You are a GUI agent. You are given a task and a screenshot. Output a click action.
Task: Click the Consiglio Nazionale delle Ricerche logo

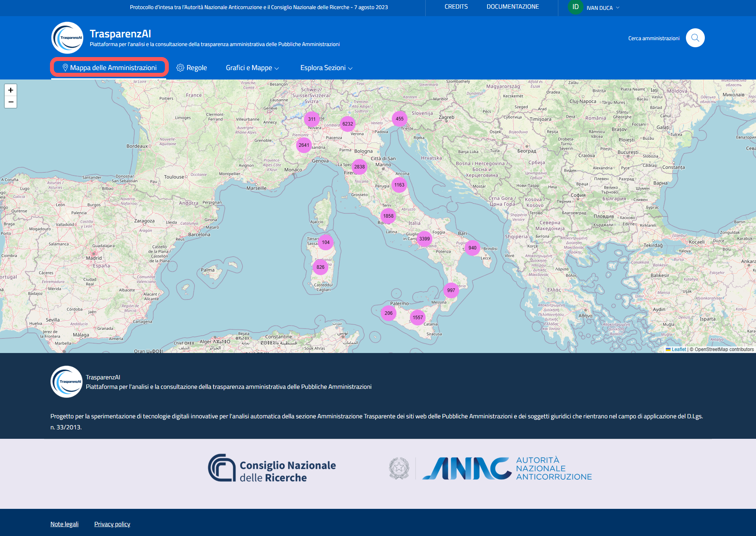(272, 468)
